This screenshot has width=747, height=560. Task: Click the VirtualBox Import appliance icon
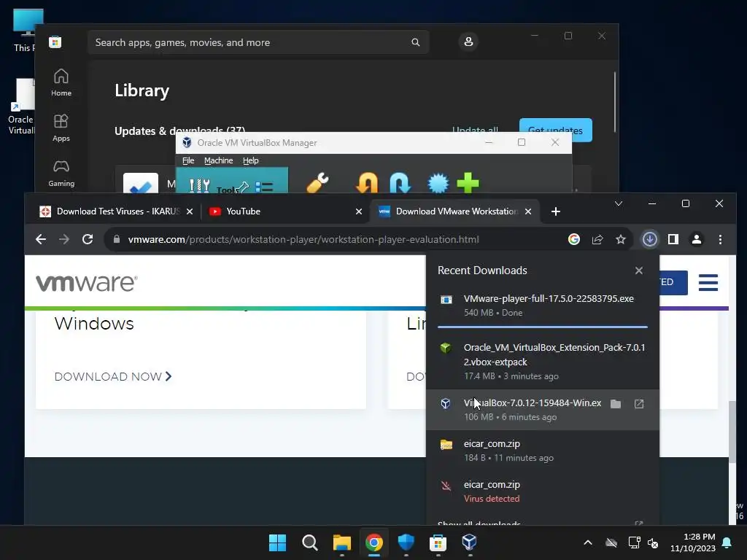click(367, 183)
